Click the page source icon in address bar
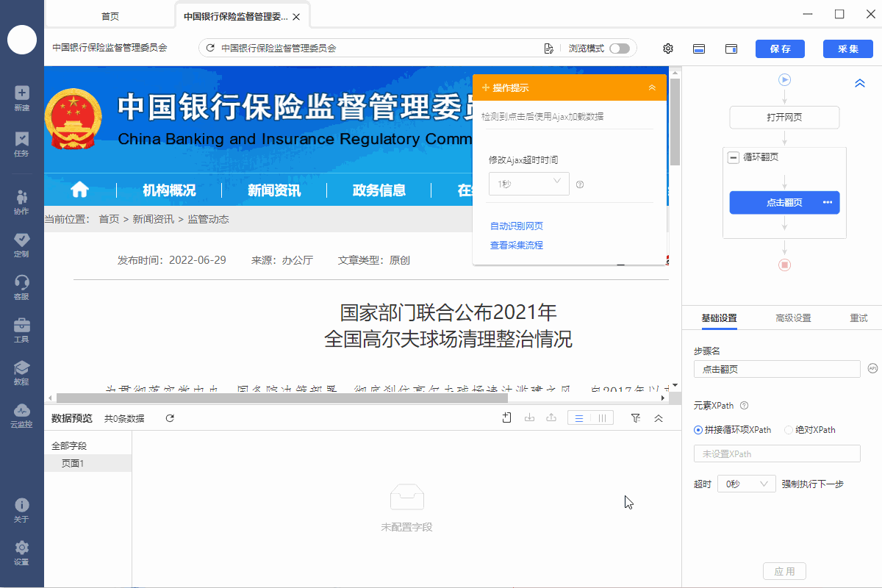This screenshot has height=588, width=882. (548, 49)
